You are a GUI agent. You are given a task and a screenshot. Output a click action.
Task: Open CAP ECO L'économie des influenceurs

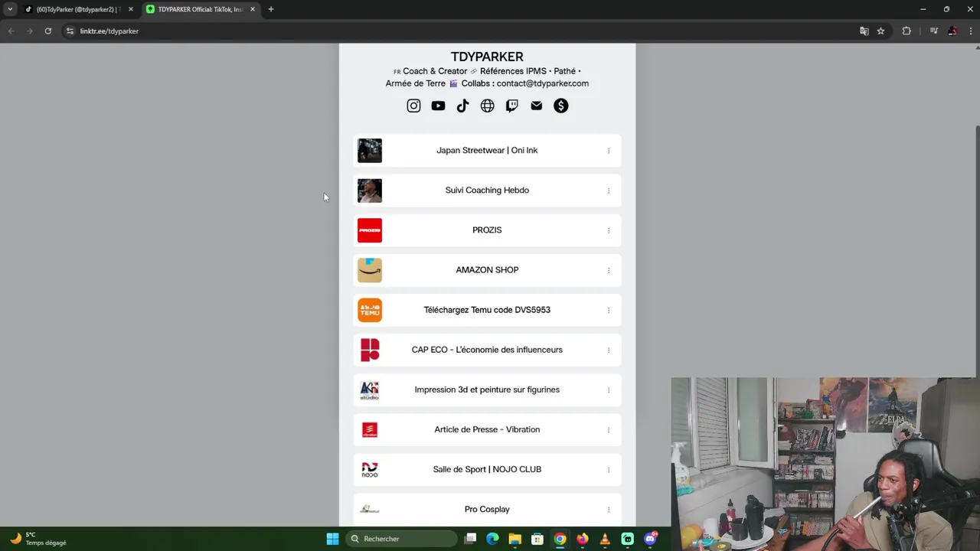tap(487, 350)
